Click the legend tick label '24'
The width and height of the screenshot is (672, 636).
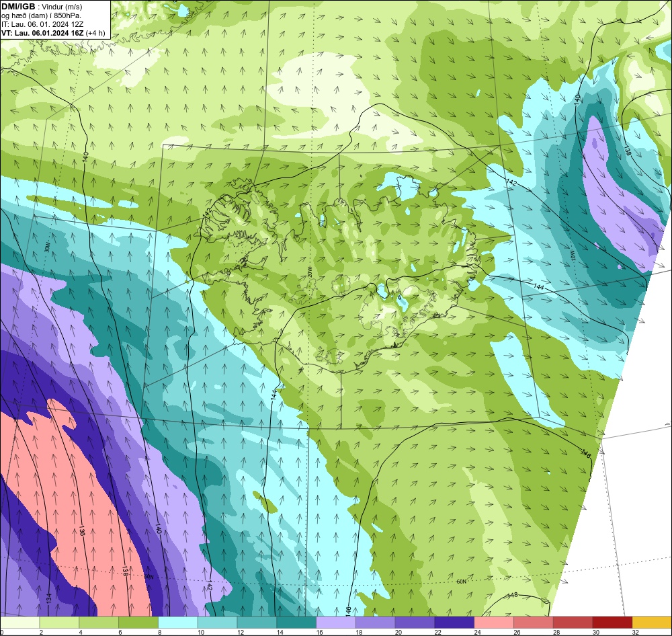coord(477,632)
